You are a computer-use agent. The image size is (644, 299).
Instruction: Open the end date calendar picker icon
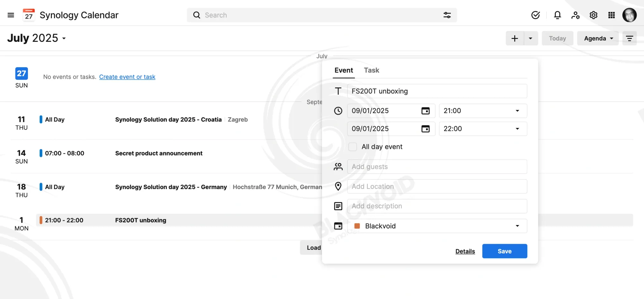pos(425,129)
